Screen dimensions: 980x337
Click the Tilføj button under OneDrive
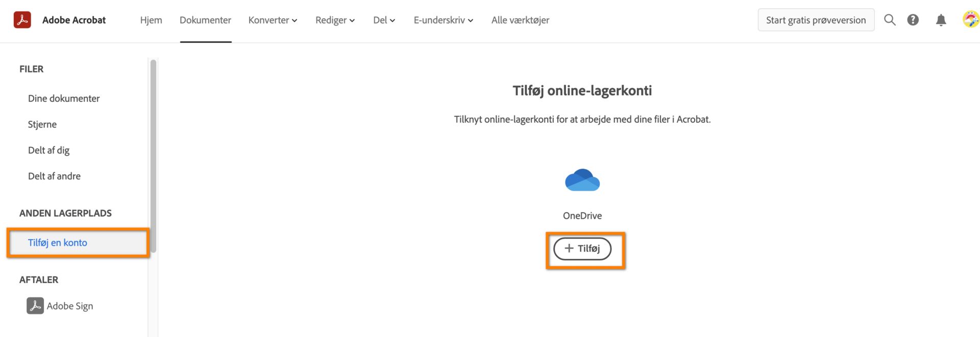[x=582, y=248]
